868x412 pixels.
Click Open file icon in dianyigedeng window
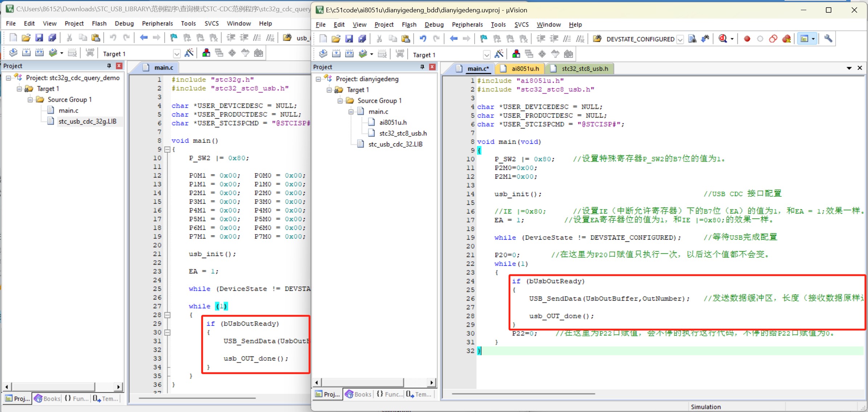(336, 39)
